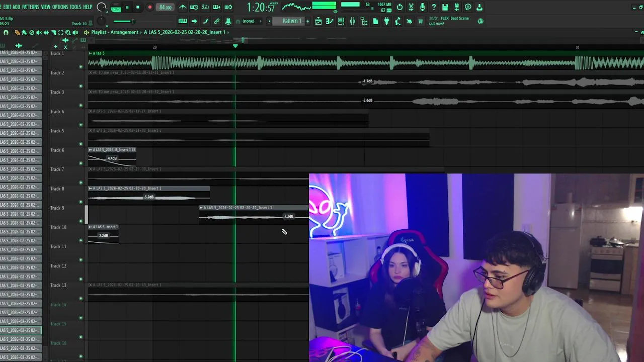Click the microphone audio recording icon
The height and width of the screenshot is (362, 644).
coord(422,7)
